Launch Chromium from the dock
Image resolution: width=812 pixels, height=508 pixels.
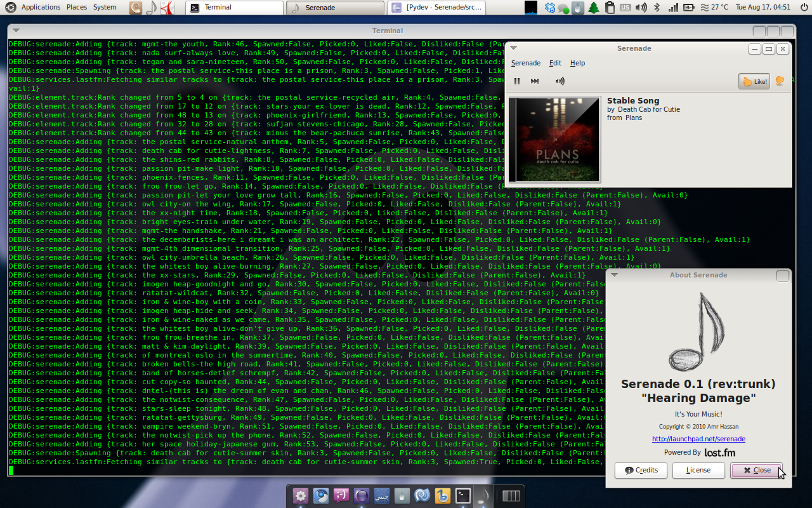tap(321, 496)
